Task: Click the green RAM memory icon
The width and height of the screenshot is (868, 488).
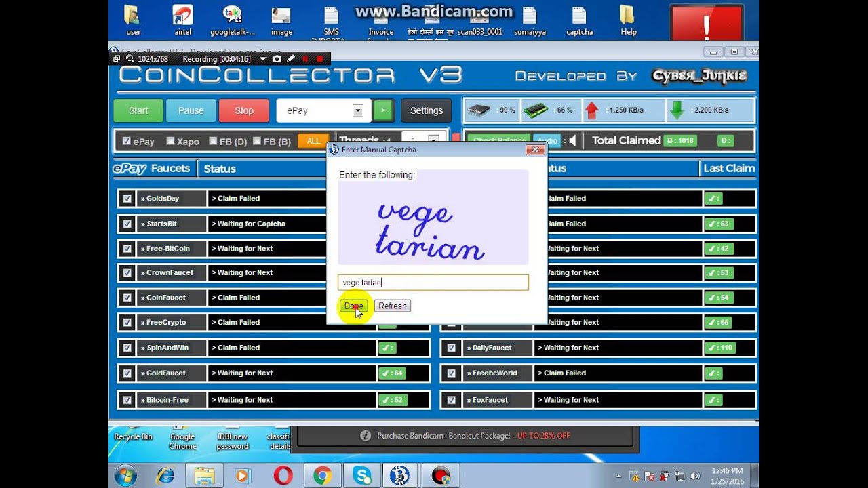Action: point(536,110)
